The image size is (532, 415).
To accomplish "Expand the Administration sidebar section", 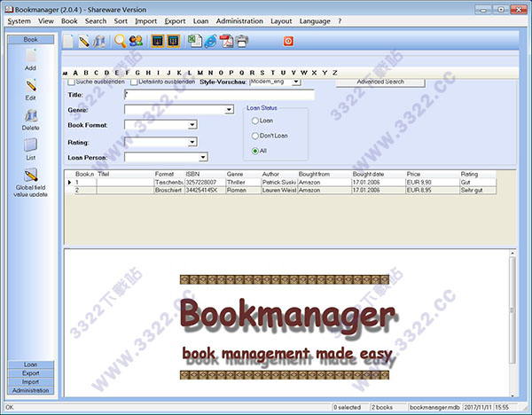I will click(x=30, y=390).
